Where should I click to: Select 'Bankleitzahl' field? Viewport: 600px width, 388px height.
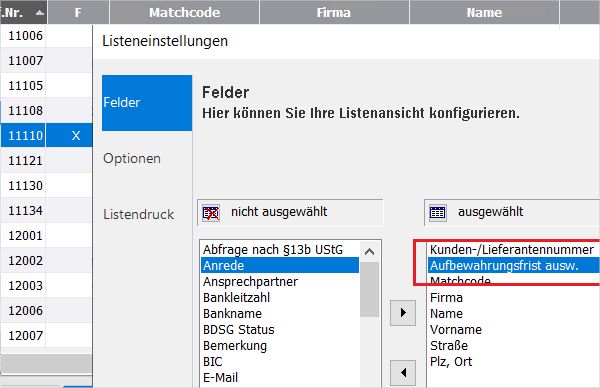(280, 297)
